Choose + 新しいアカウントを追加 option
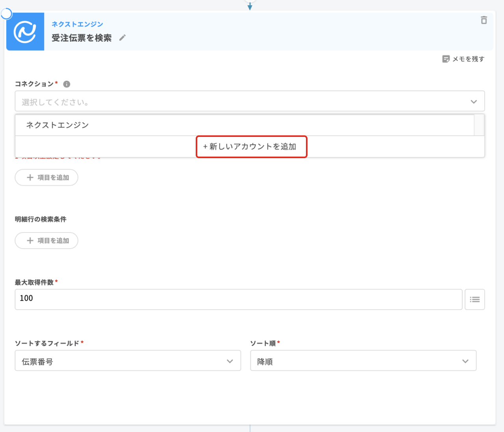The image size is (504, 432). pyautogui.click(x=251, y=147)
